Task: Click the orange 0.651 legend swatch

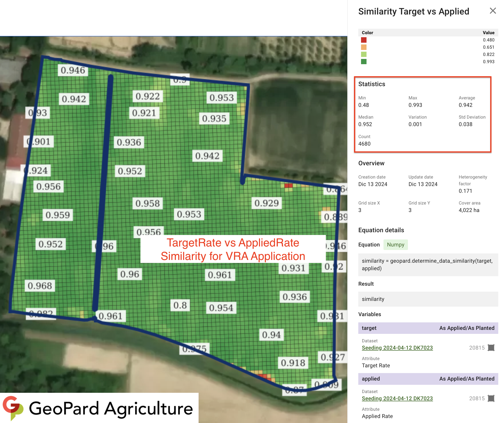Action: 364,47
